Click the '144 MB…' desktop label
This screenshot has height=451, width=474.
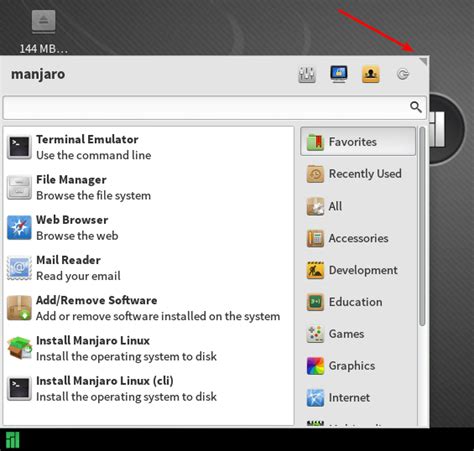tap(44, 49)
